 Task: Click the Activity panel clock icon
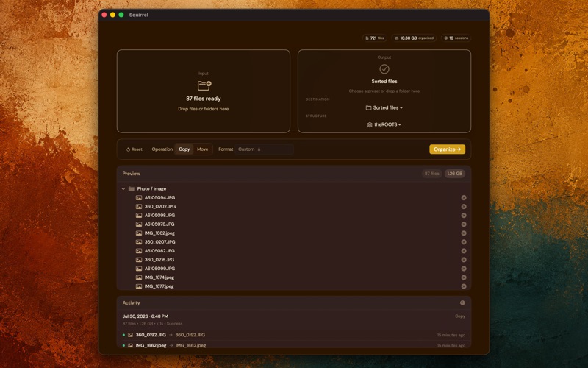tap(462, 302)
